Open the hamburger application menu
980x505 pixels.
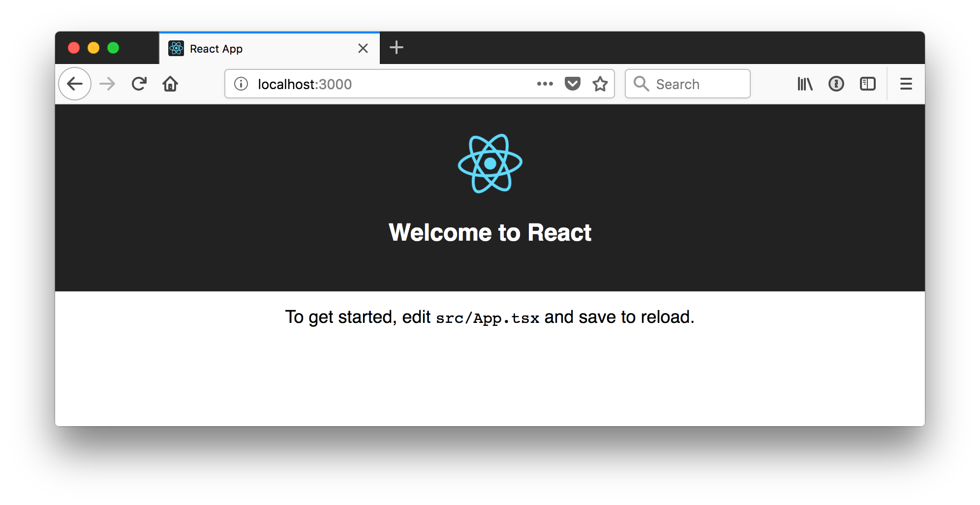pos(906,84)
